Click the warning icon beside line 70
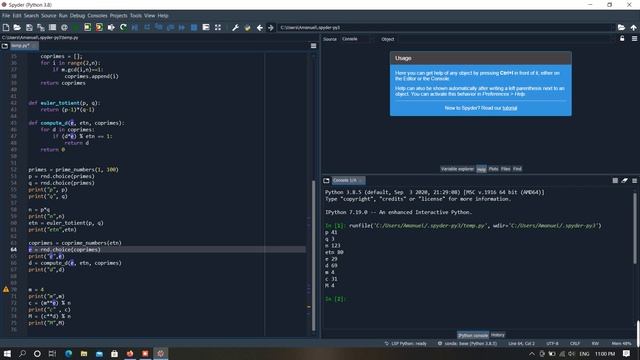640x360 pixels. pos(6,289)
